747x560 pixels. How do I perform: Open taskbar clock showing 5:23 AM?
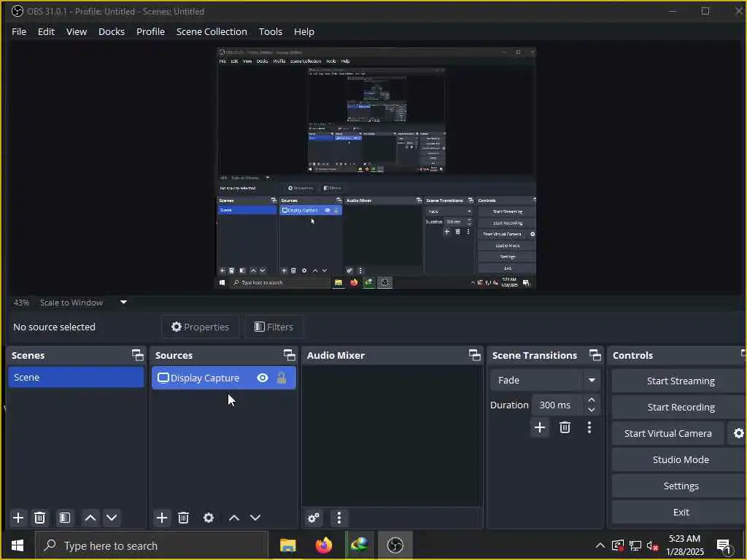[x=684, y=545]
